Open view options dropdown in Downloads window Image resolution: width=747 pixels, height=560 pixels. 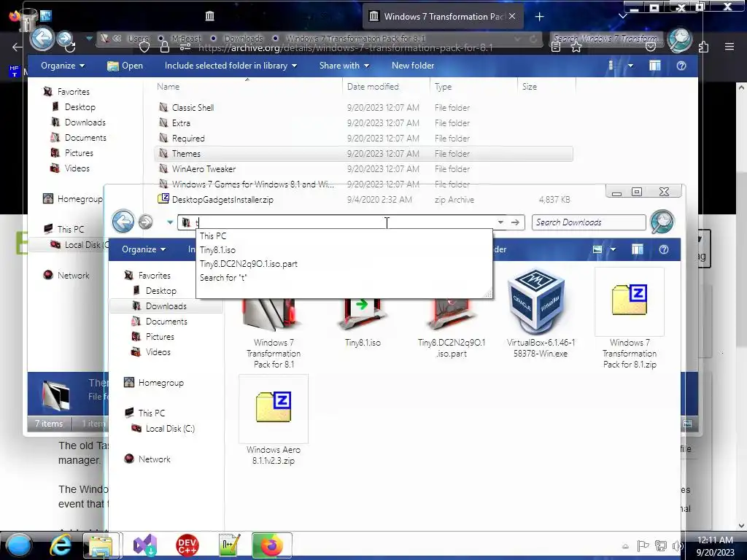[x=613, y=249]
